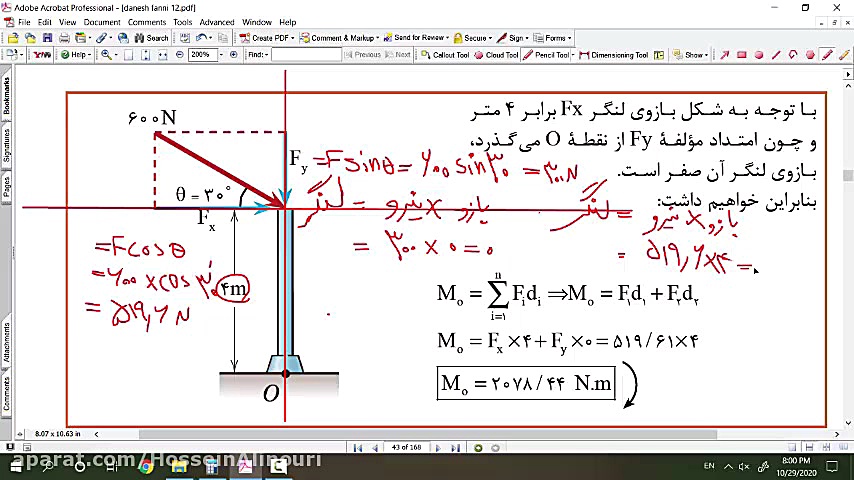
Task: Select the Rectangle drawing tool
Action: point(741,55)
